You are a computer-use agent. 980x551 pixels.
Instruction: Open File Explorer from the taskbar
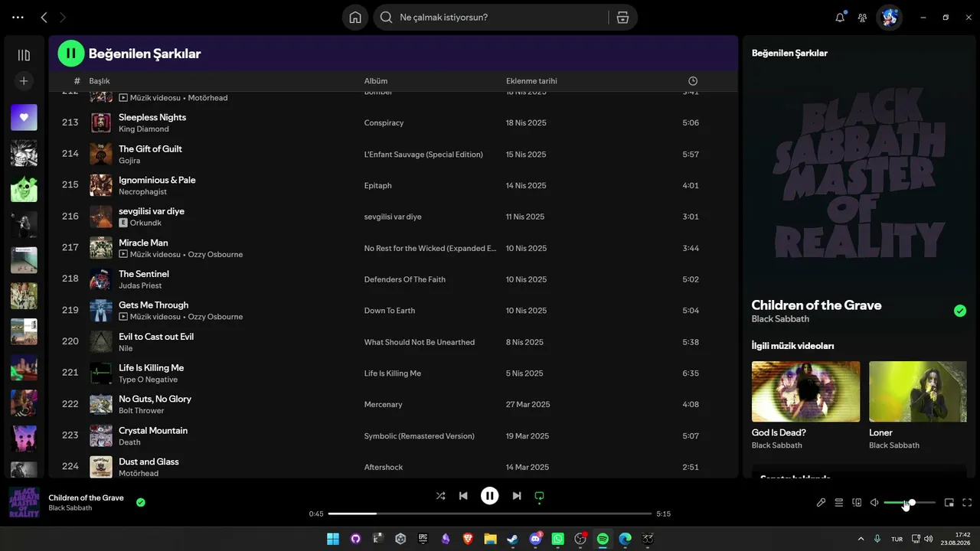coord(490,539)
